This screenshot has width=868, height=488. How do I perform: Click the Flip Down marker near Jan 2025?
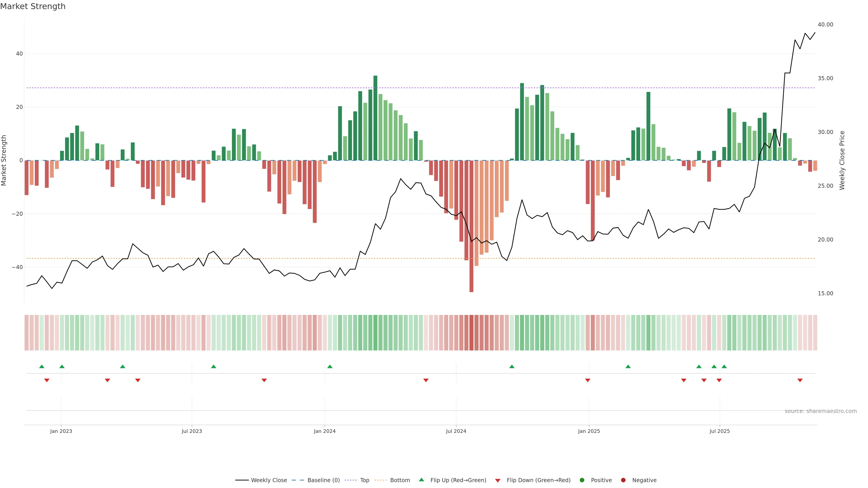pyautogui.click(x=588, y=380)
